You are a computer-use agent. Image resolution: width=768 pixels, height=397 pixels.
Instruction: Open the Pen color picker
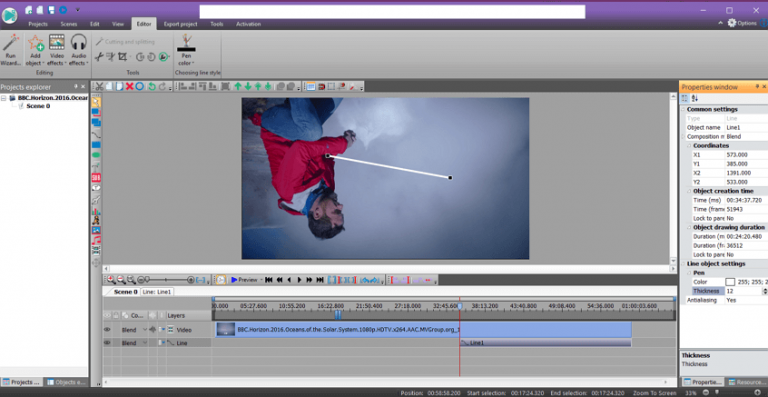point(186,49)
